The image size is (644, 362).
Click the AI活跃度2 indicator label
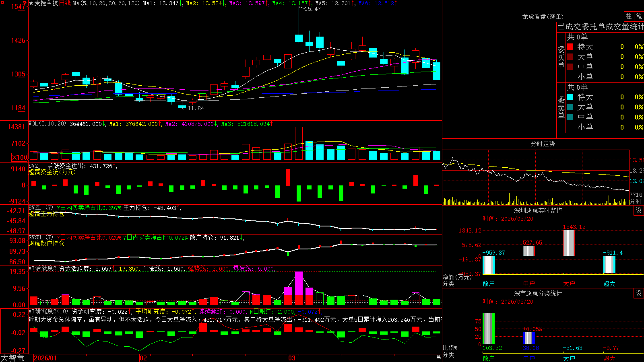[x=43, y=268]
